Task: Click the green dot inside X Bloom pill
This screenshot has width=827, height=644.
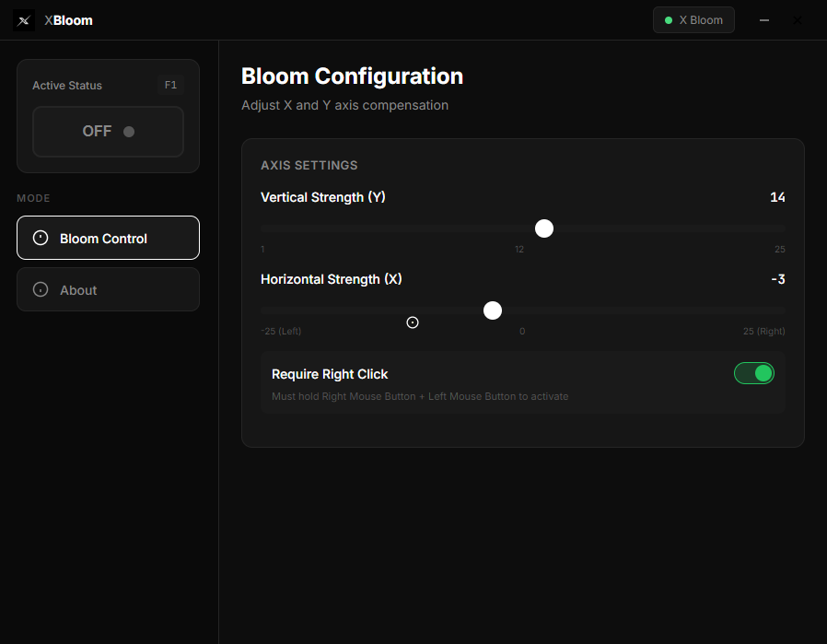Action: pos(668,19)
